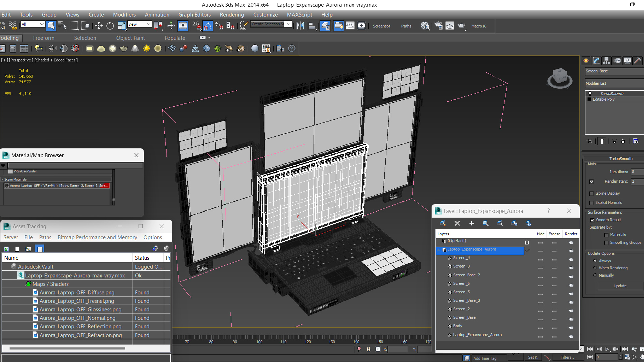Toggle the Render Iters checkbox
Screen dimensions: 644x362
(591, 182)
